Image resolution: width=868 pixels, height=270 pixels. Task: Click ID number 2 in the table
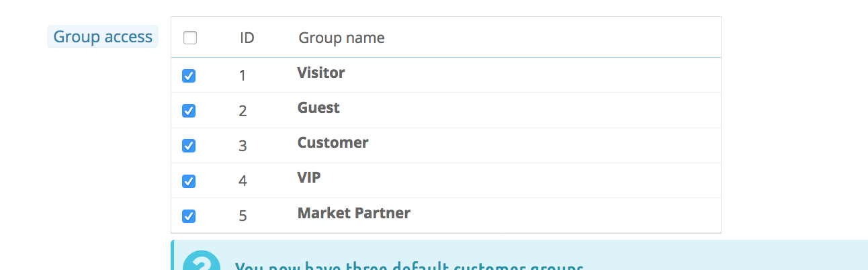[x=243, y=111]
